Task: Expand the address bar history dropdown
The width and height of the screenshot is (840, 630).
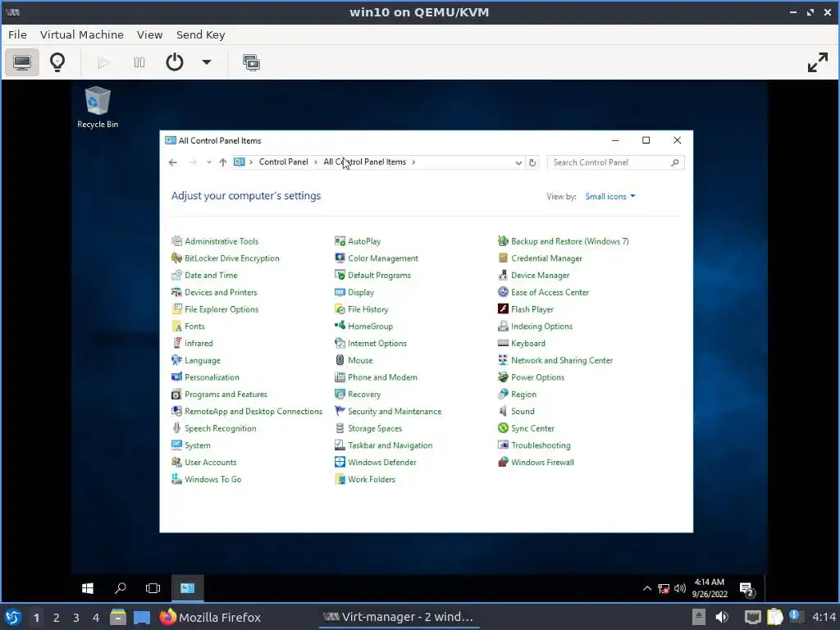Action: pyautogui.click(x=518, y=163)
